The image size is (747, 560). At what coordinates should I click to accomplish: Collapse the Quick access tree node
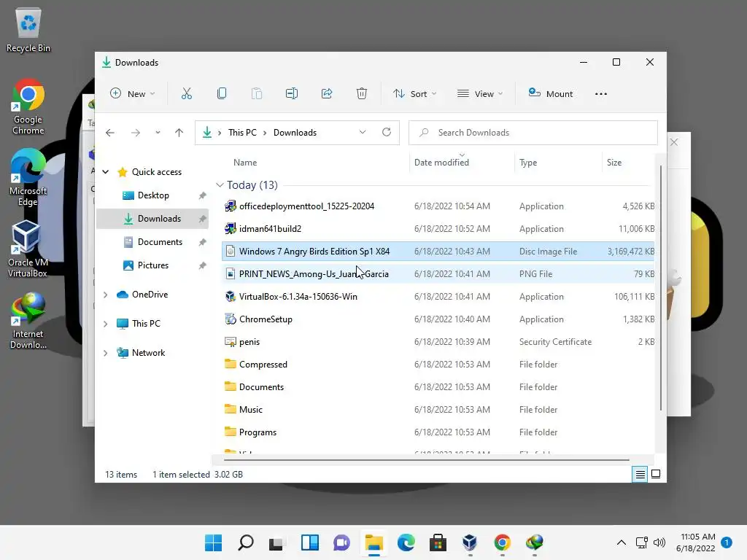pos(106,172)
